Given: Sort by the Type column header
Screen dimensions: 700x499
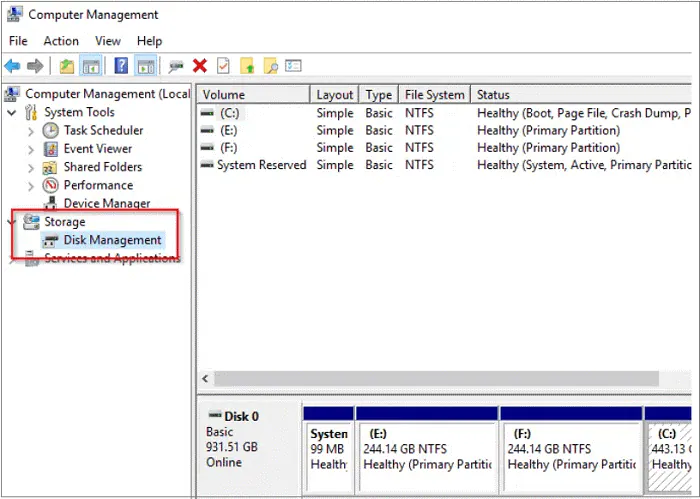Looking at the screenshot, I should click(x=379, y=95).
